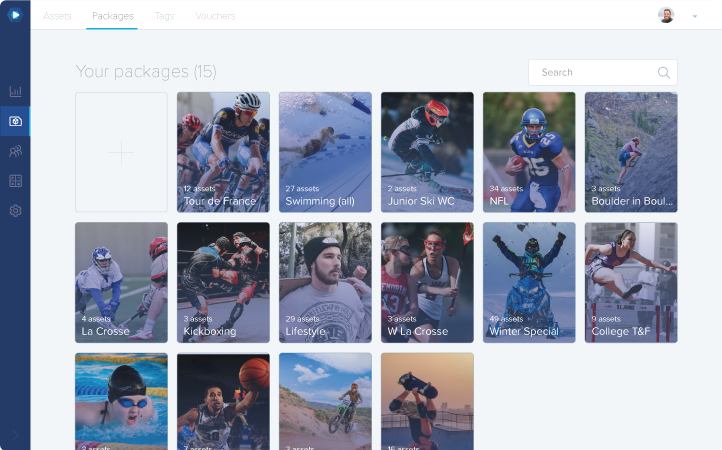
Task: Open the College T&F package
Action: point(631,282)
